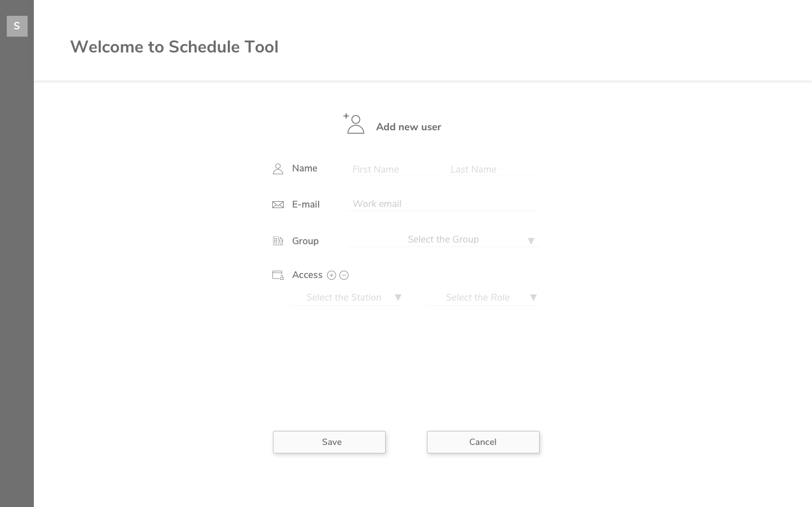Click the Welcome to Schedule Tool heading

[174, 47]
